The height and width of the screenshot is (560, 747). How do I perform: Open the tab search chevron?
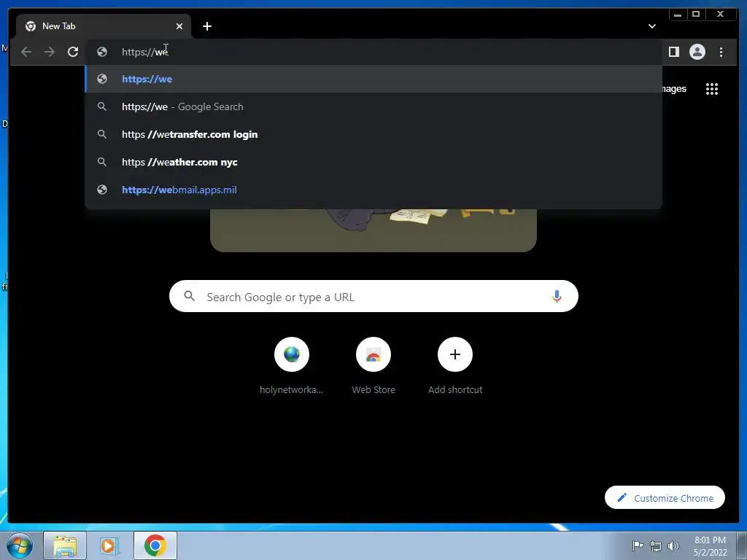[x=651, y=26]
